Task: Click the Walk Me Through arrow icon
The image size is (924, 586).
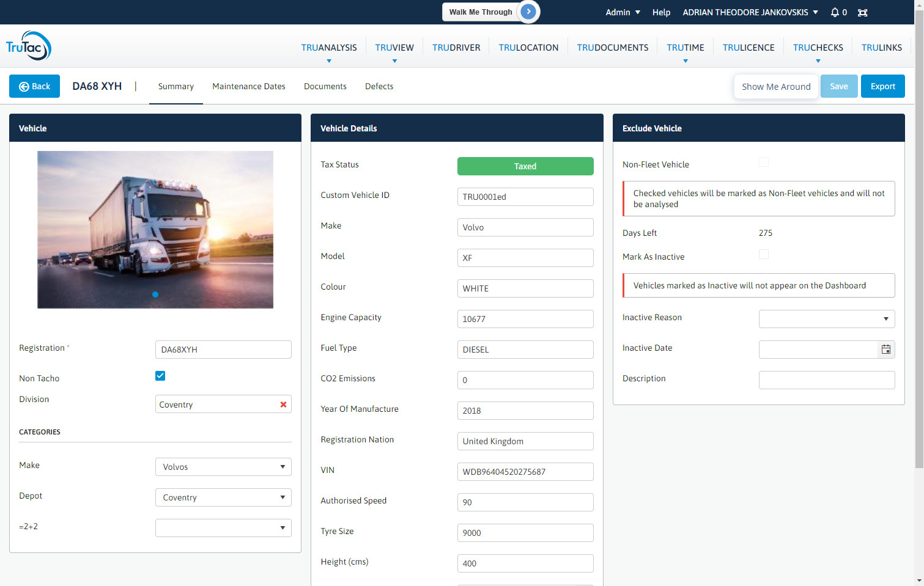Action: tap(528, 12)
